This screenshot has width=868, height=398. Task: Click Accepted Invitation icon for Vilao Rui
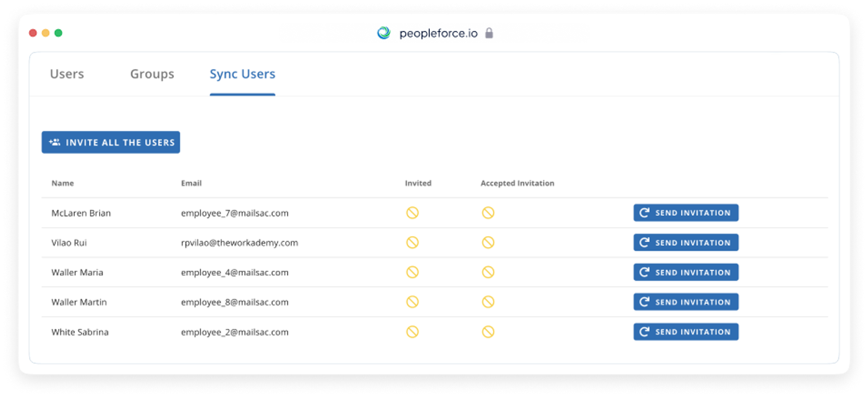(488, 242)
